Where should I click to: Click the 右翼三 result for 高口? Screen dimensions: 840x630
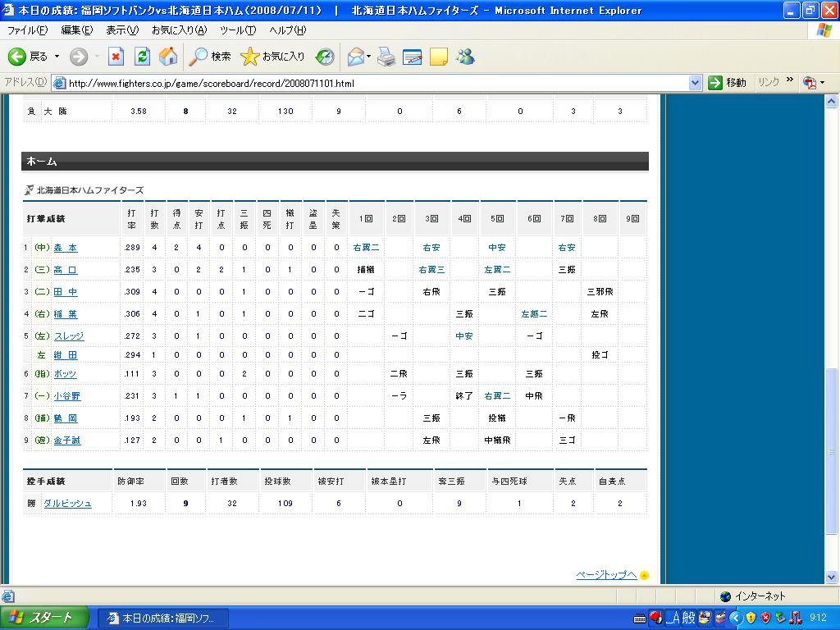point(431,269)
